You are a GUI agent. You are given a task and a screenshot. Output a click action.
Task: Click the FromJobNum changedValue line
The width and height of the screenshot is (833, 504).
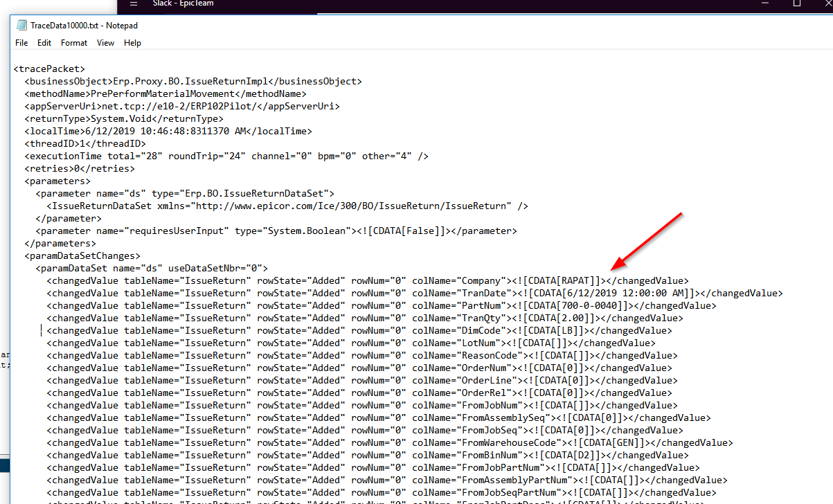coord(362,406)
